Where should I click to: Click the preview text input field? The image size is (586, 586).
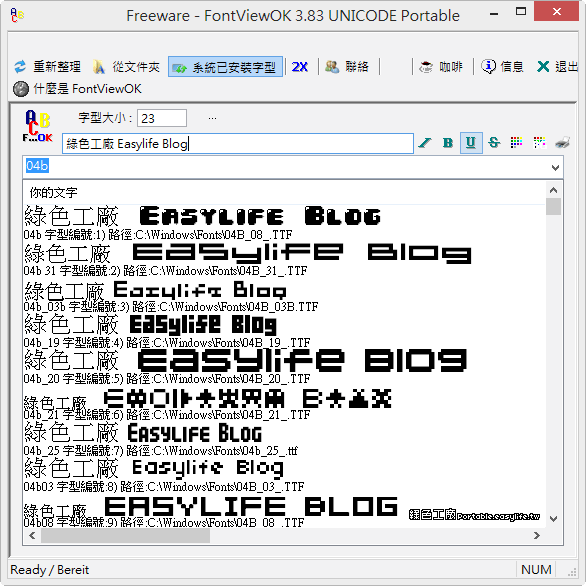pyautogui.click(x=238, y=144)
